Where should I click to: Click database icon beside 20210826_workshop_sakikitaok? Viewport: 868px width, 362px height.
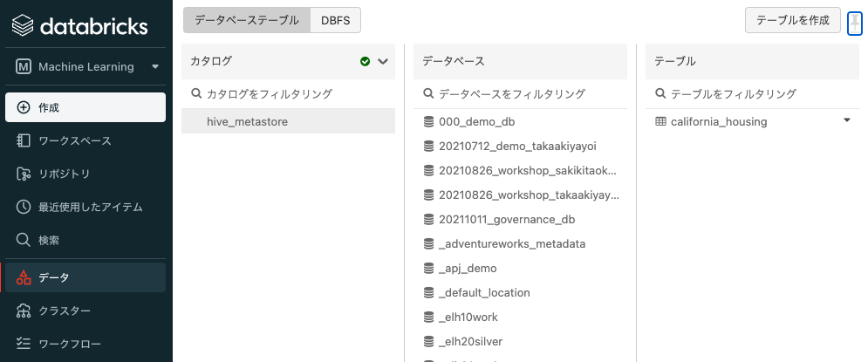pos(428,170)
